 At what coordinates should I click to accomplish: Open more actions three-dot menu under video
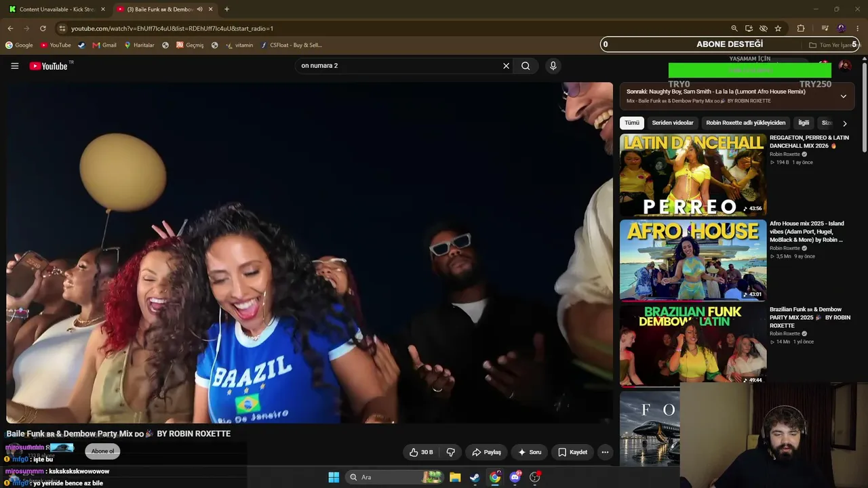coord(605,452)
